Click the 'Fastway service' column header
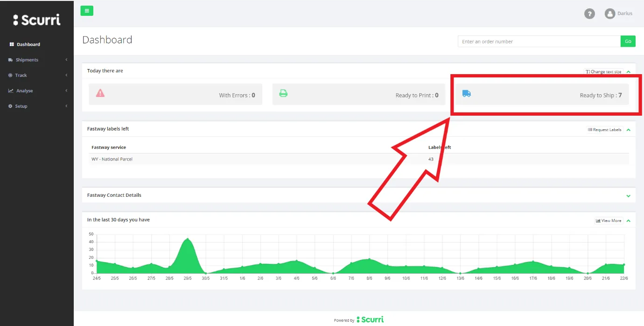Screen dimensions: 644x326 tap(109, 147)
